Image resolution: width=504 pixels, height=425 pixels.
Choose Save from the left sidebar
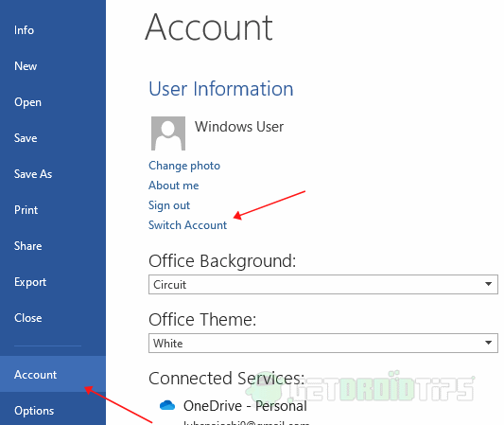coord(26,138)
